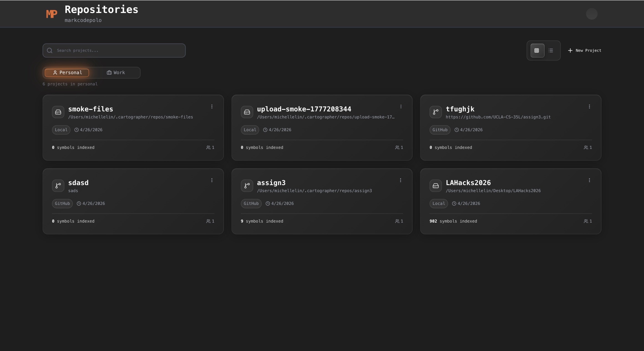Open the user avatar circle in header
Image resolution: width=644 pixels, height=351 pixels.
tap(591, 14)
